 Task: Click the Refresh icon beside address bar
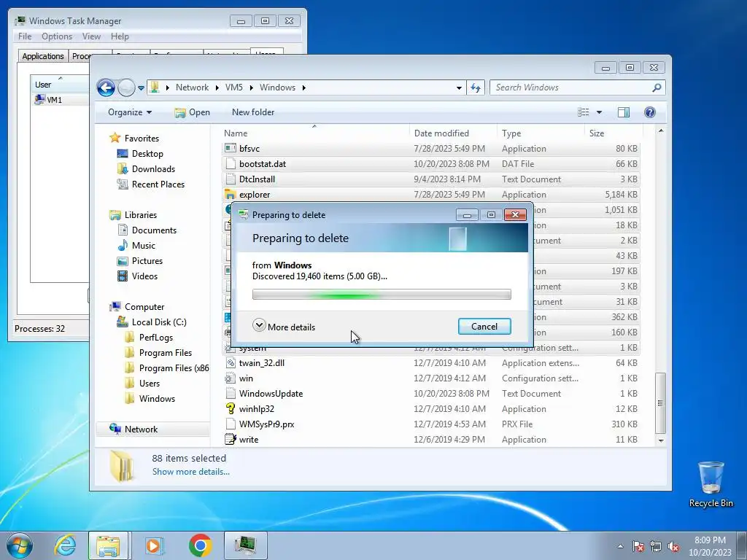pos(476,87)
